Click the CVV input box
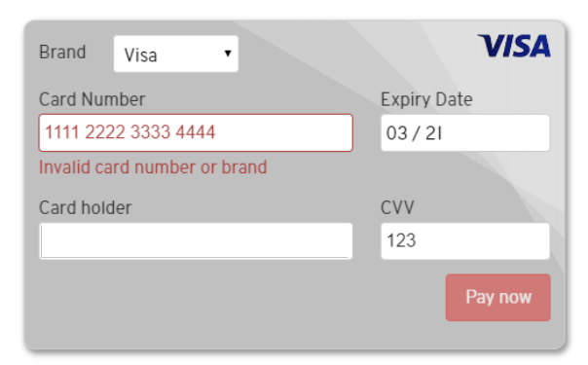Image resolution: width=588 pixels, height=365 pixels. click(465, 240)
